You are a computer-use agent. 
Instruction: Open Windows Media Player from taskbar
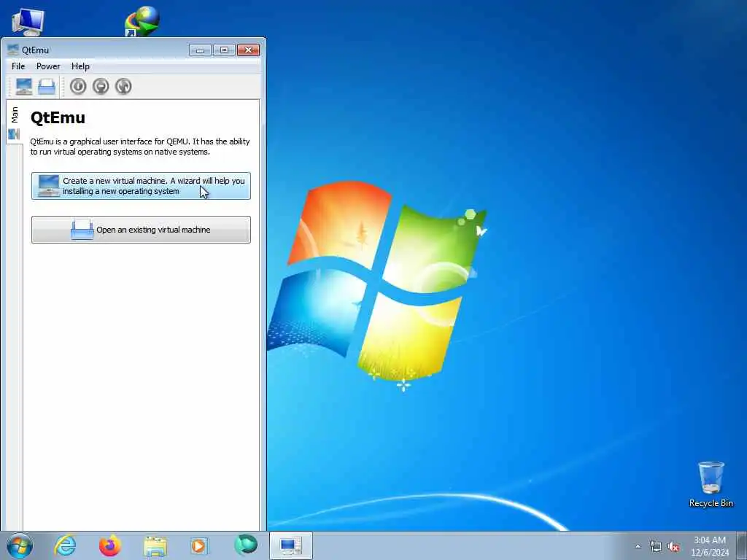(x=200, y=545)
